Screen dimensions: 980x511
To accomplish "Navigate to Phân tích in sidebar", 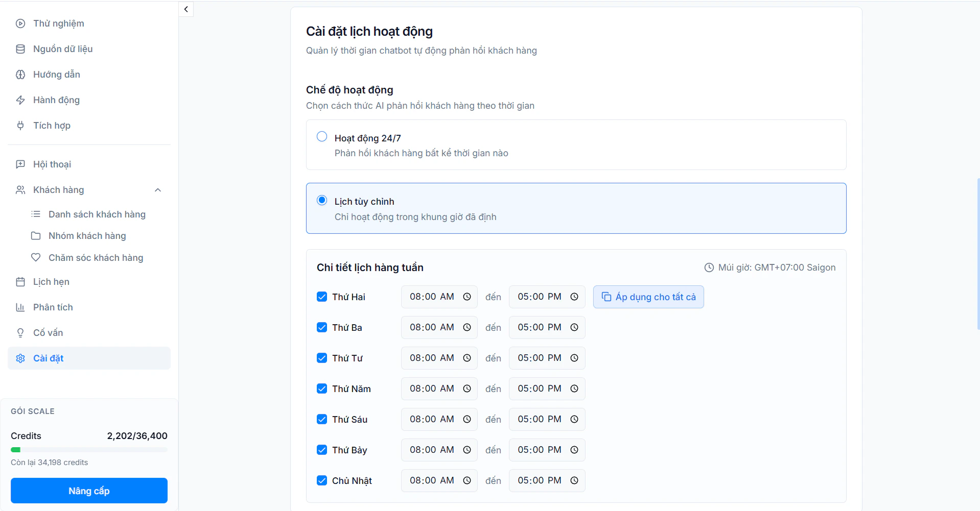I will click(x=89, y=307).
